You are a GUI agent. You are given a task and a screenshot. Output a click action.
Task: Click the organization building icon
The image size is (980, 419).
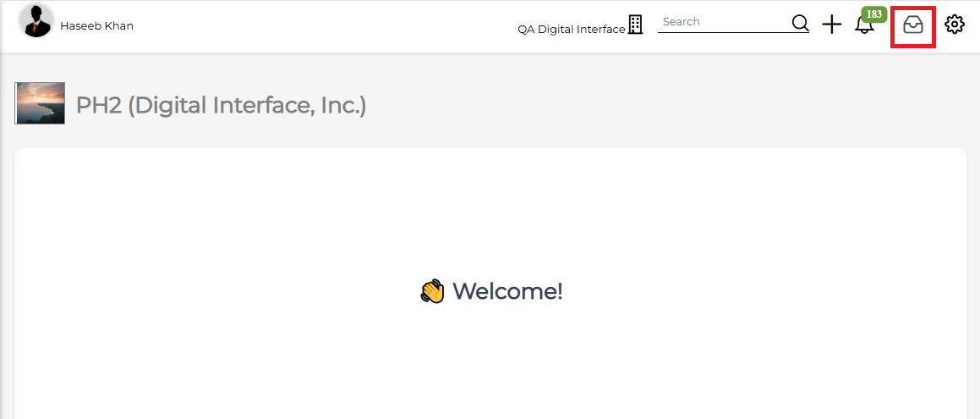[636, 25]
